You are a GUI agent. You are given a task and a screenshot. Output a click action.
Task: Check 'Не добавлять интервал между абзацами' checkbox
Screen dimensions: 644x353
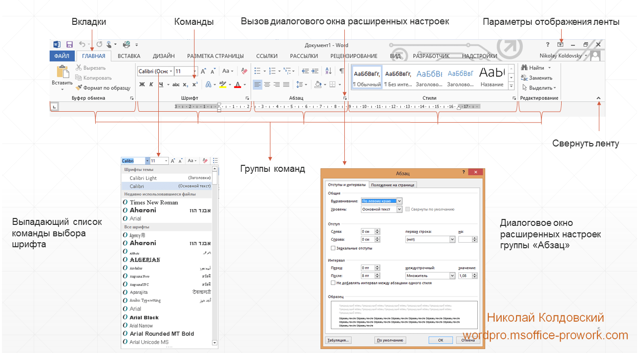pyautogui.click(x=333, y=283)
